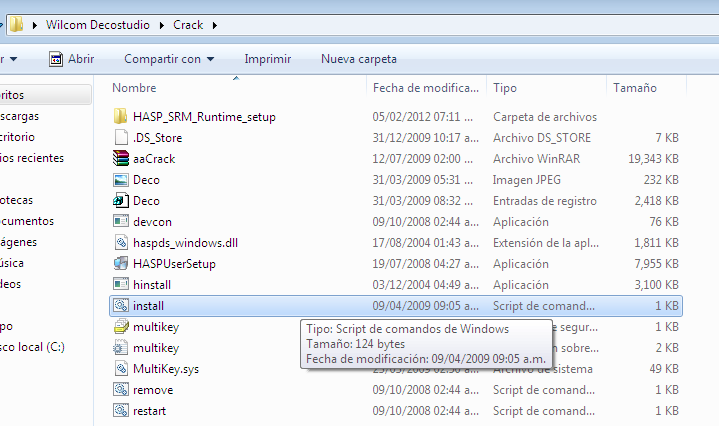Select the restart script icon

click(x=121, y=410)
